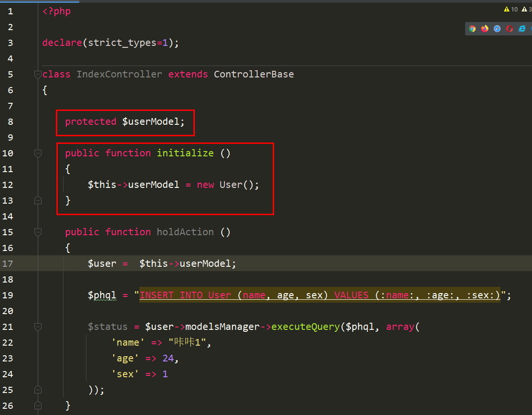The height and width of the screenshot is (415, 532).
Task: Collapse the IndexController class fold marker
Action: pos(38,74)
